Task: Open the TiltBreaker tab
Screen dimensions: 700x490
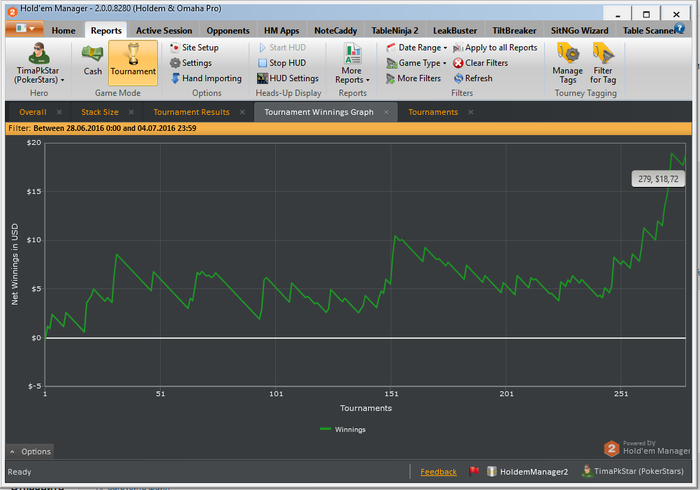Action: click(x=514, y=30)
